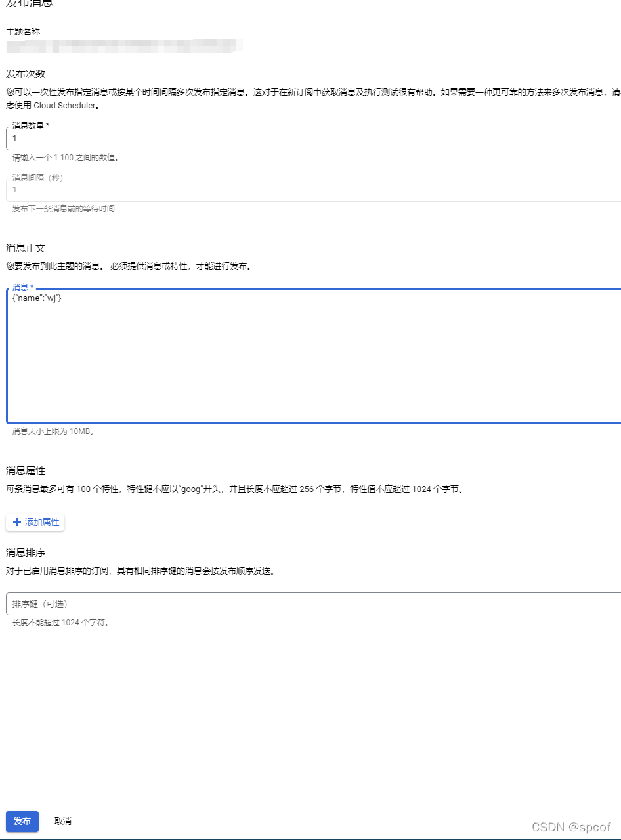Screen dimensions: 621x840
Task: Click the hint 消息大小上限为 10MB
Action: point(53,431)
